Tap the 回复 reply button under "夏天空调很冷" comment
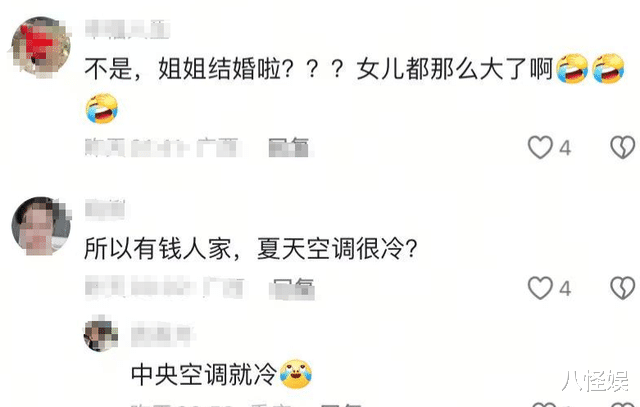 [293, 289]
